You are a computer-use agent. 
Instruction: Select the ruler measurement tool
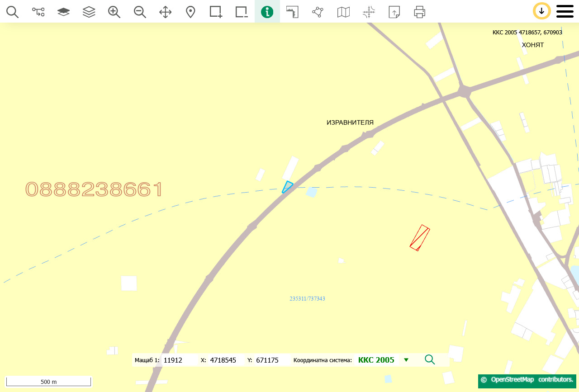coord(293,12)
